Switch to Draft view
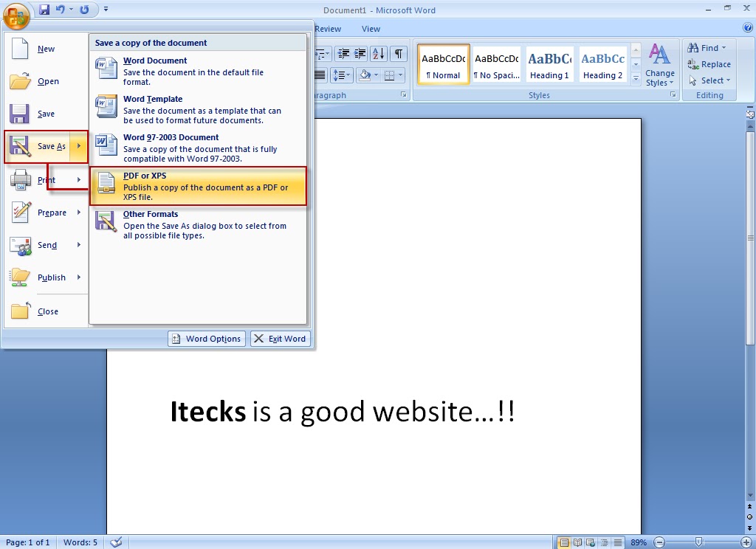 click(618, 542)
